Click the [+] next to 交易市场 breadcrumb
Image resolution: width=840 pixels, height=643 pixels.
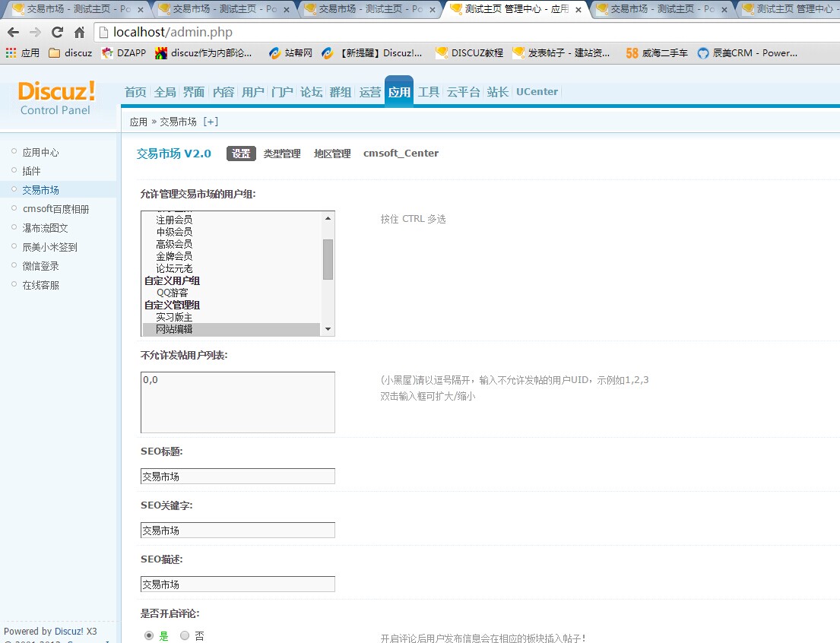click(x=211, y=122)
